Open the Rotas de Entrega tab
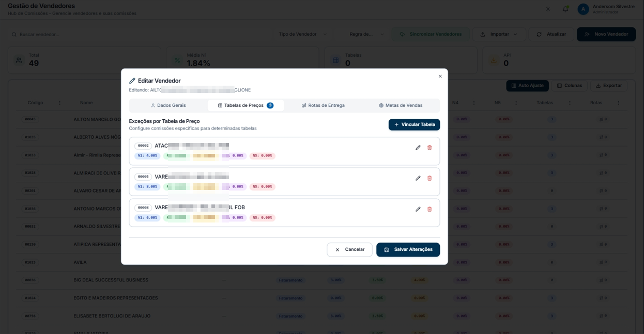This screenshot has height=334, width=644. (x=323, y=105)
